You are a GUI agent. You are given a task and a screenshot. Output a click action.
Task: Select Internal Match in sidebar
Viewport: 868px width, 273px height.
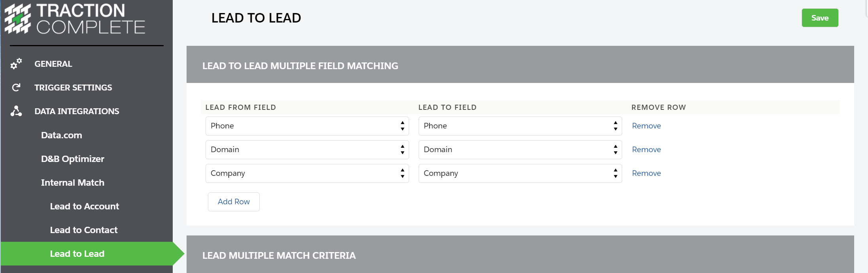click(73, 183)
